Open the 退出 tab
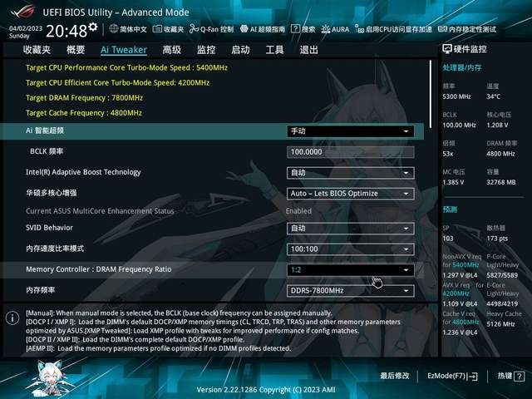The width and height of the screenshot is (532, 399). point(308,50)
